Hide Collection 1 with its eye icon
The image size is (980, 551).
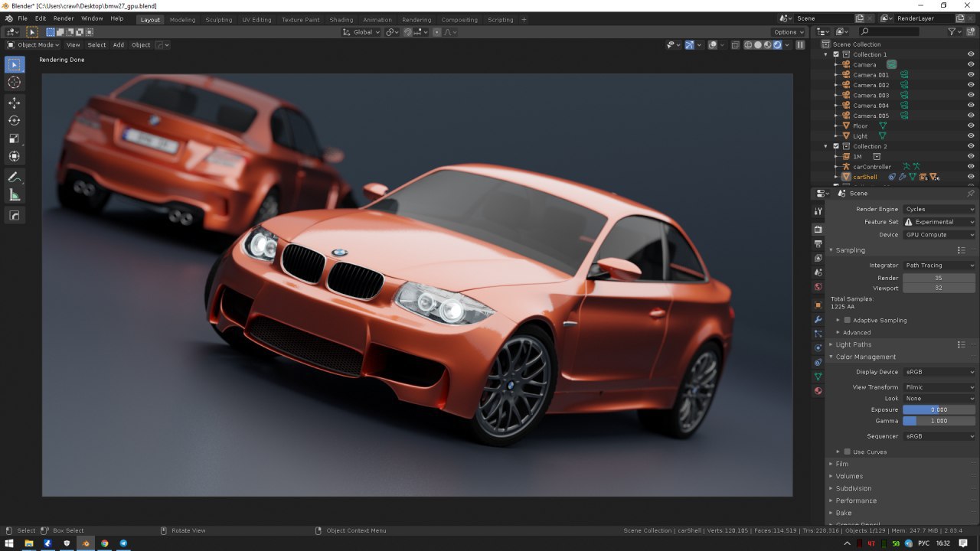click(x=971, y=54)
